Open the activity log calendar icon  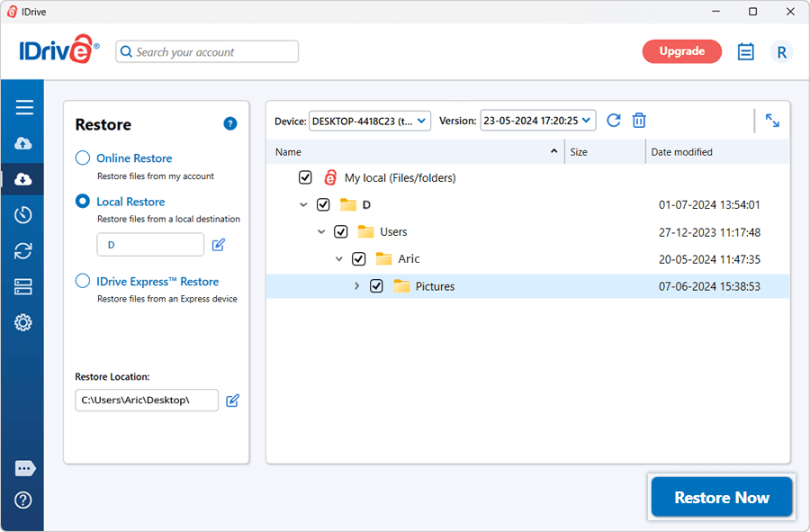(745, 51)
